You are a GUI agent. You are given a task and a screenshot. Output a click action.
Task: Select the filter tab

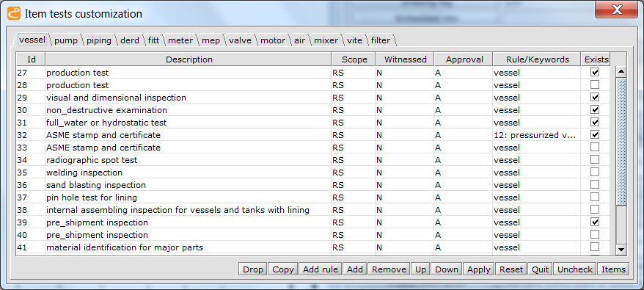point(381,40)
